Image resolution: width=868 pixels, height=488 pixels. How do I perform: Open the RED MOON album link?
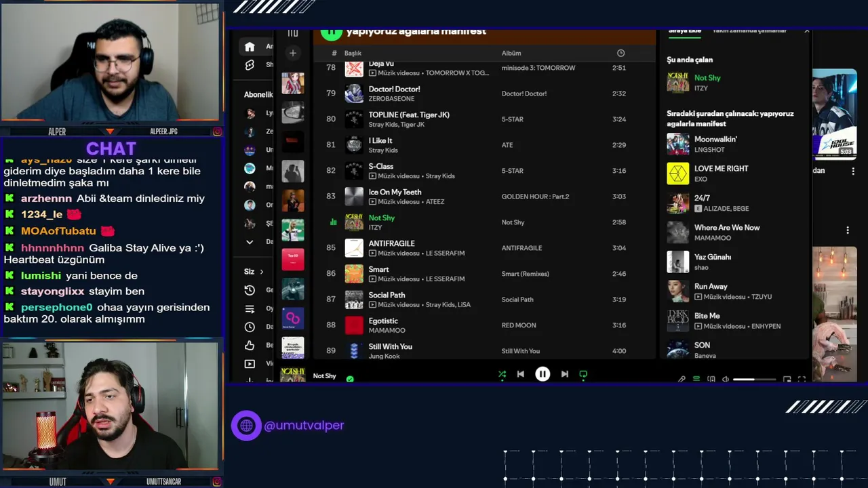(x=519, y=325)
